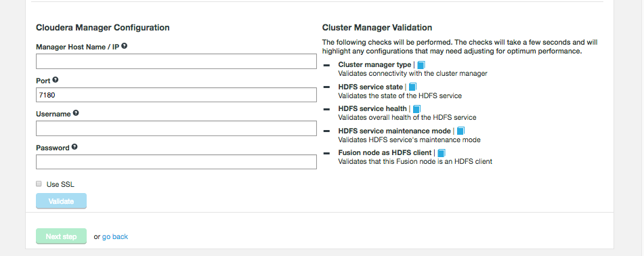
Task: Follow the go back link
Action: [115, 236]
